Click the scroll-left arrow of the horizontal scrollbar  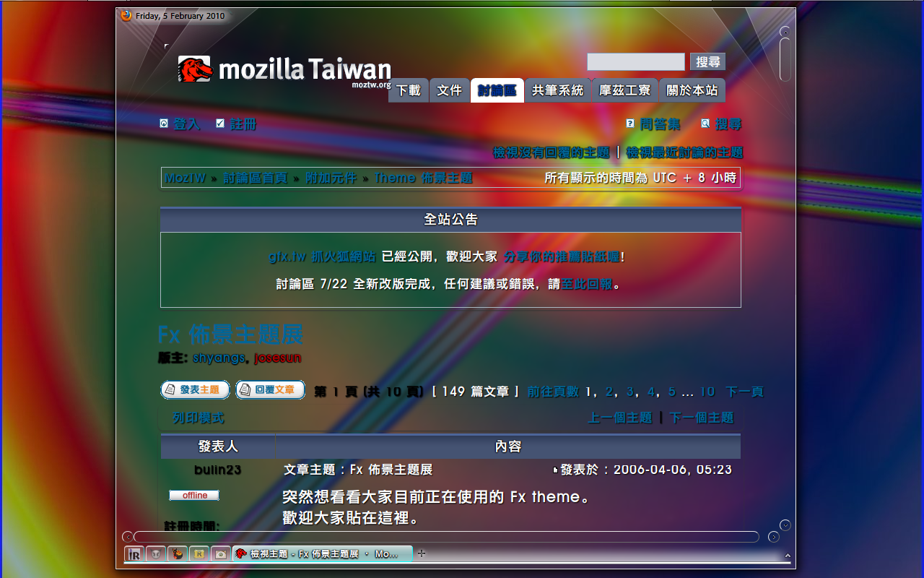tap(127, 537)
